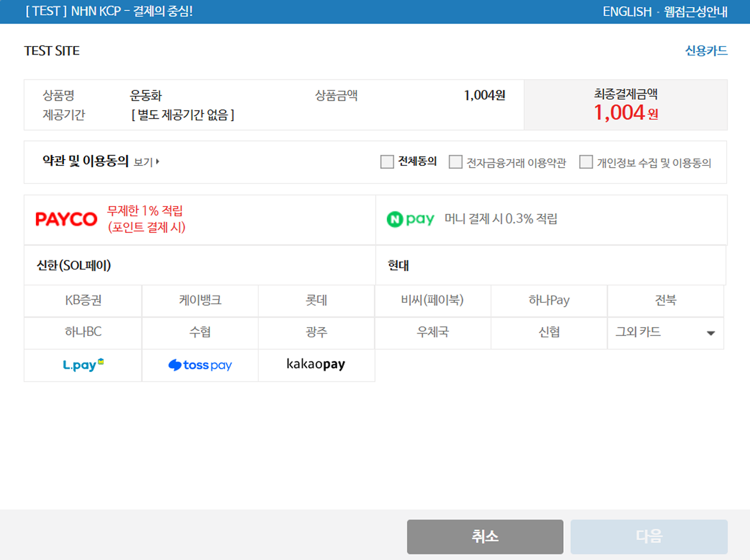Pick 하나Pay card option
Screen dimensions: 750x560
click(549, 301)
